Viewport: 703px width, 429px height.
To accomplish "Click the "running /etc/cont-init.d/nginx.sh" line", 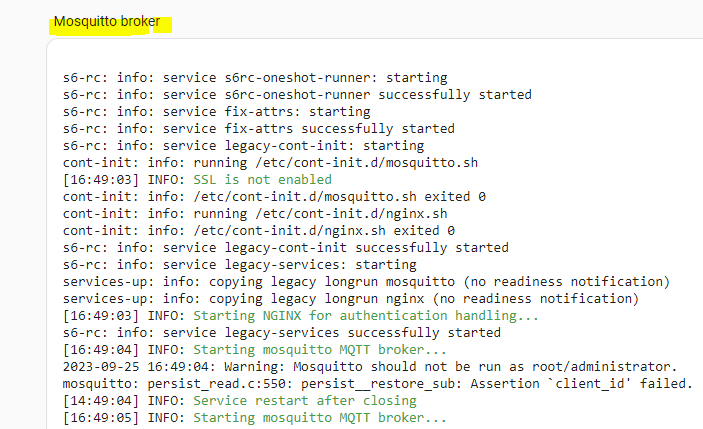I will point(254,213).
